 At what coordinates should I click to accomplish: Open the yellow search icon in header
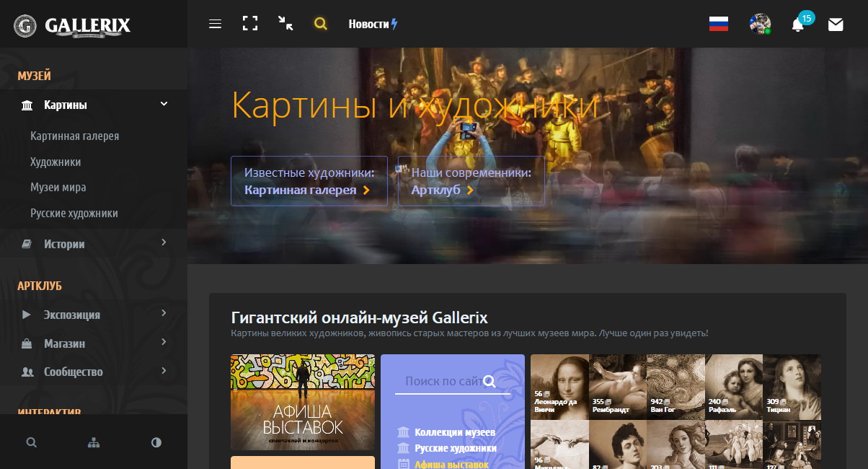pos(321,24)
